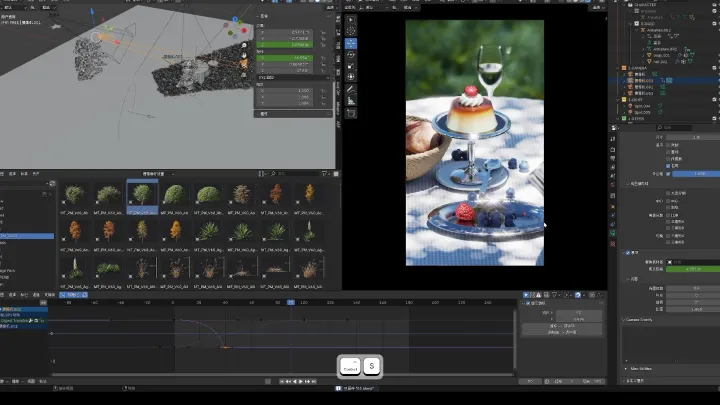Open graph editor Marker menu
The image size is (720, 405).
24,295
